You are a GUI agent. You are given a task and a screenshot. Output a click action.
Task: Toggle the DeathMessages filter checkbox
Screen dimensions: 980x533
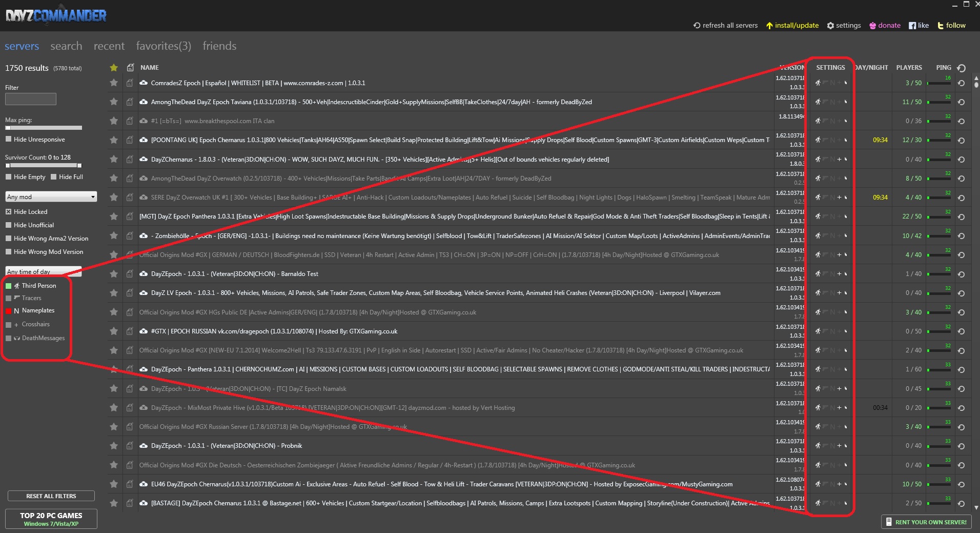click(8, 339)
